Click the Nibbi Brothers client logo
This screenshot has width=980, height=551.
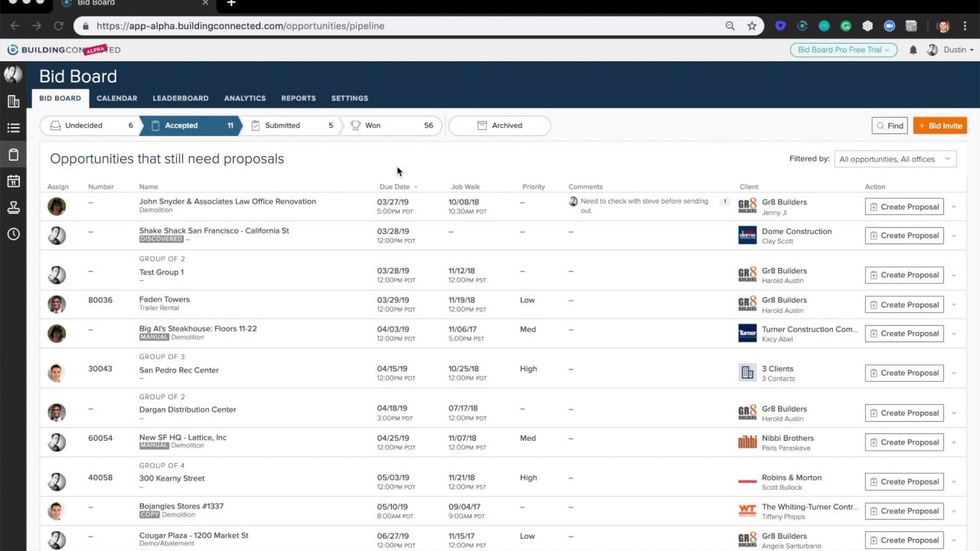click(x=747, y=442)
